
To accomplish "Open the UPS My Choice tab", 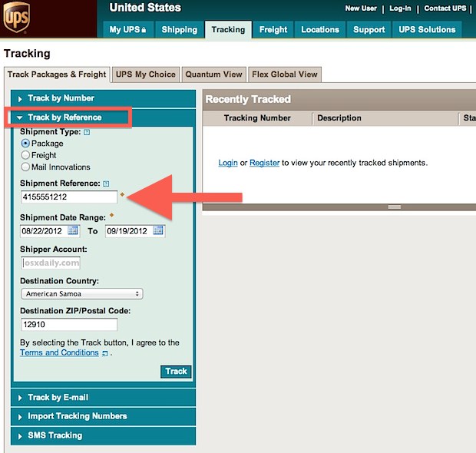I will click(146, 74).
